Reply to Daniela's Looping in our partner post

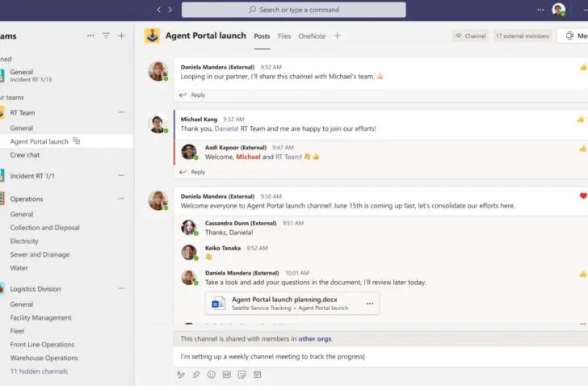tap(192, 95)
